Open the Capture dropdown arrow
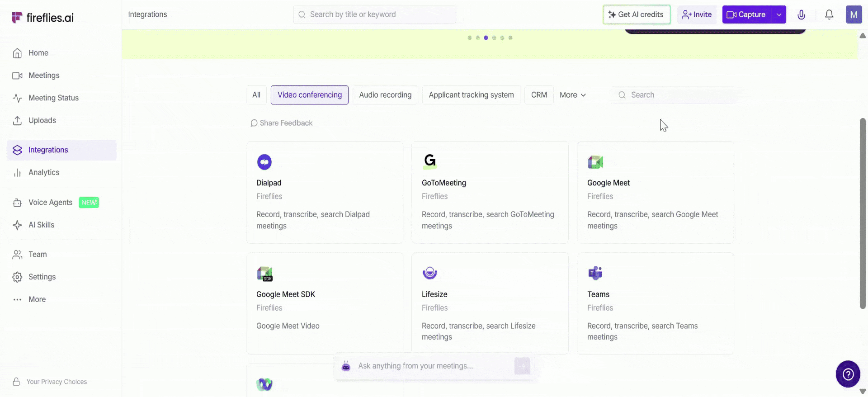 779,14
